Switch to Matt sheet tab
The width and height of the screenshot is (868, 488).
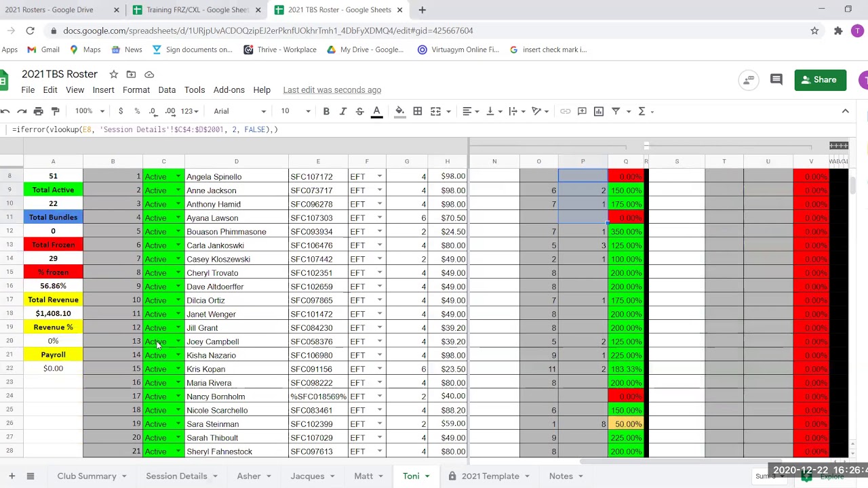pyautogui.click(x=363, y=476)
